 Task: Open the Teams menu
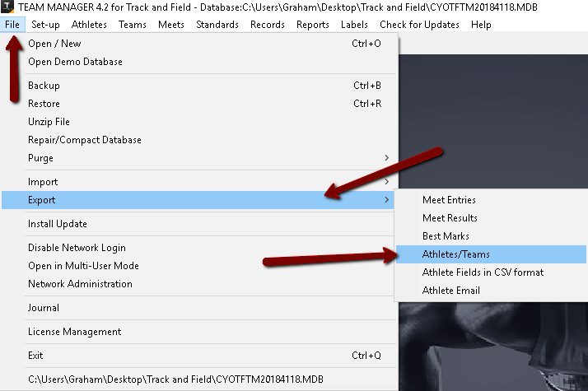coord(133,25)
